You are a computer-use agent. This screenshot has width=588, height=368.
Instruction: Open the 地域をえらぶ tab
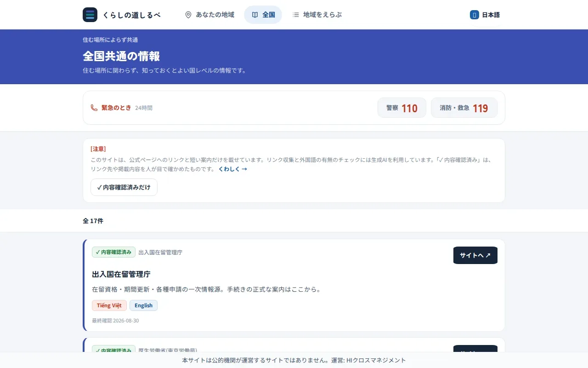317,15
